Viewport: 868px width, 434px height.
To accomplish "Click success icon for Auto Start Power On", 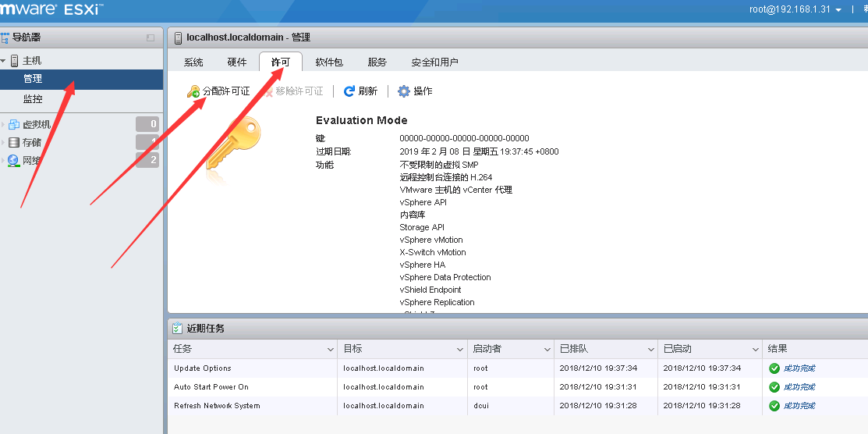I will pyautogui.click(x=774, y=387).
